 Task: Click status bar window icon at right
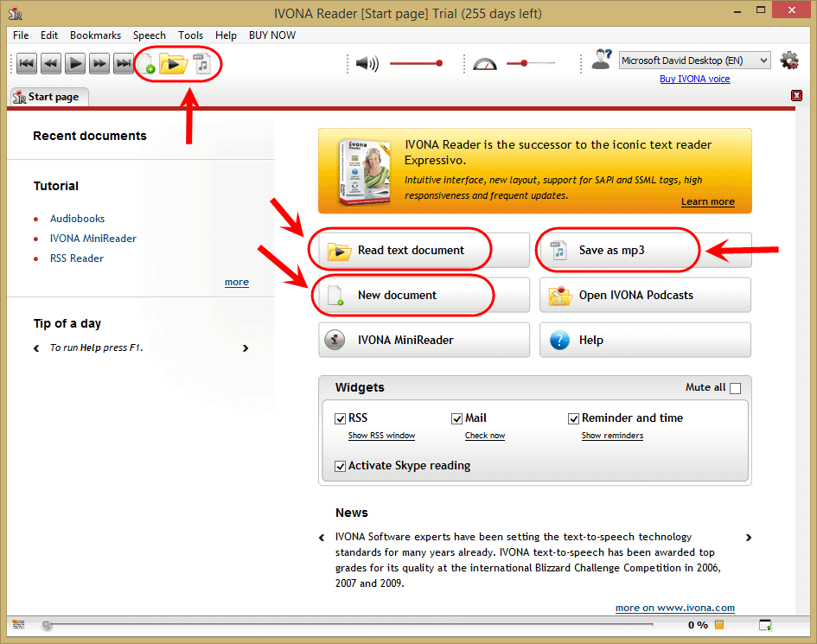point(765,625)
